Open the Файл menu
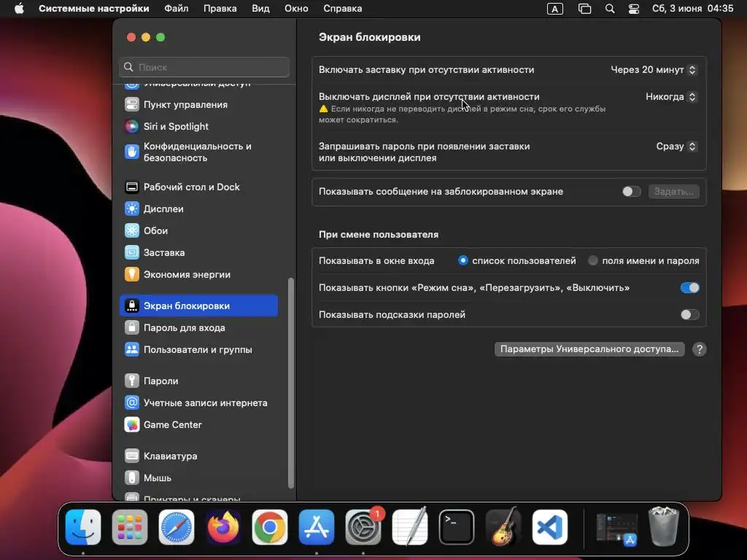 tap(177, 9)
